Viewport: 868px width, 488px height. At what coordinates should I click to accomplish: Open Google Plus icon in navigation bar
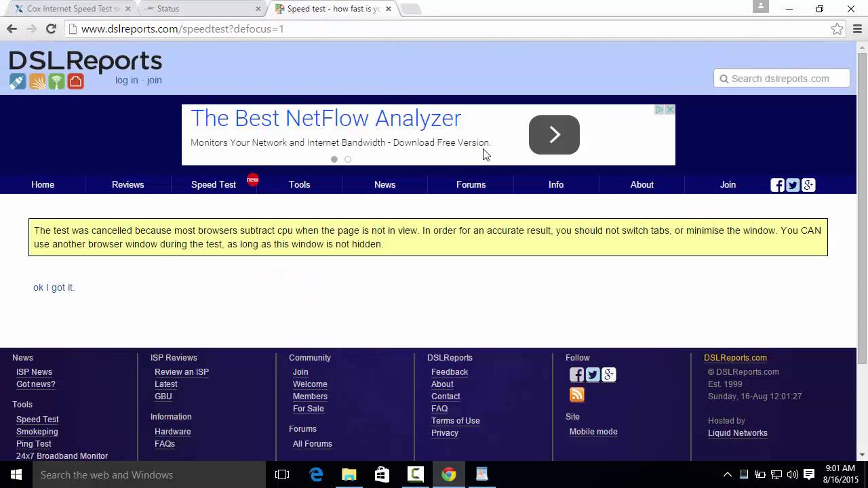[x=808, y=185]
